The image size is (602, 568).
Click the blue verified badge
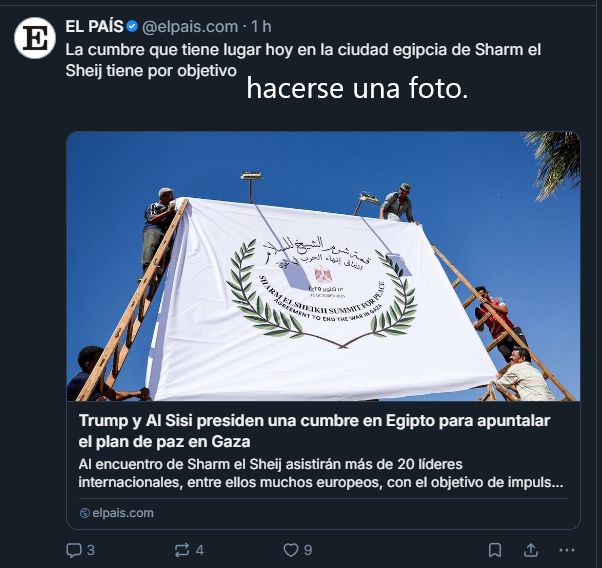(x=132, y=26)
